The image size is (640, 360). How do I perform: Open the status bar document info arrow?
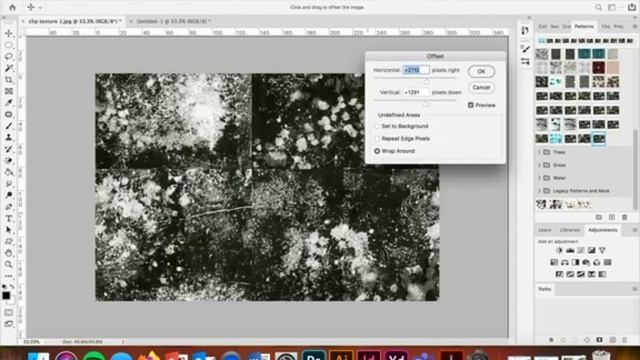[123, 342]
